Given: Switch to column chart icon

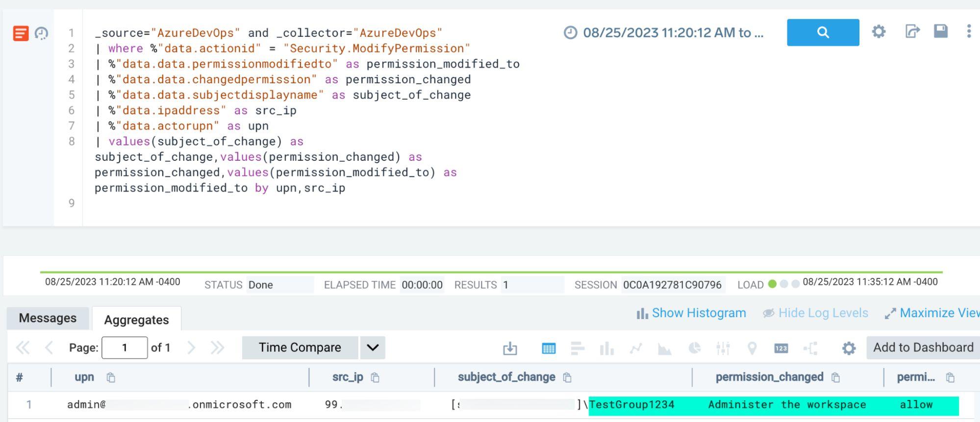Looking at the screenshot, I should click(x=606, y=348).
